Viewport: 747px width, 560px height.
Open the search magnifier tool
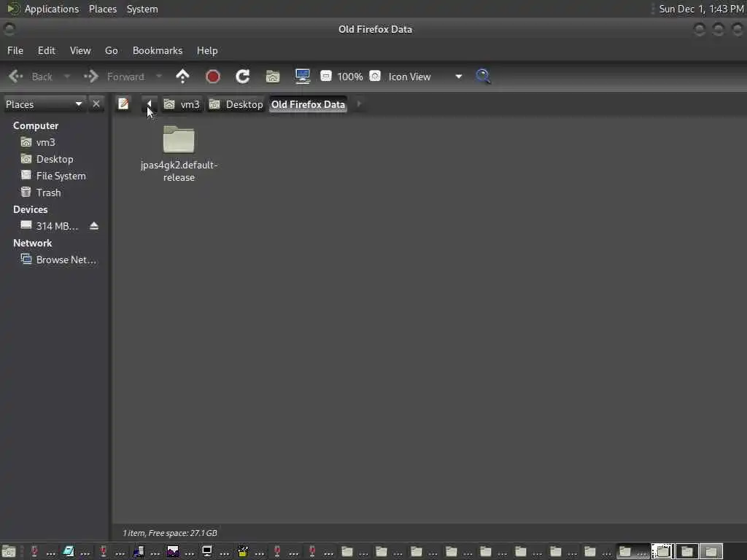tap(483, 76)
